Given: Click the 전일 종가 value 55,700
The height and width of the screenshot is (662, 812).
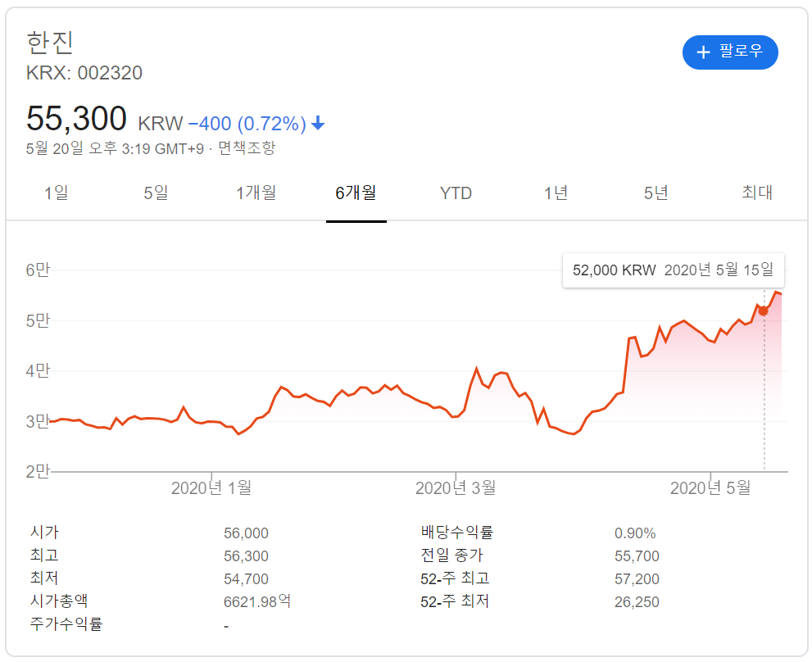Looking at the screenshot, I should [637, 555].
